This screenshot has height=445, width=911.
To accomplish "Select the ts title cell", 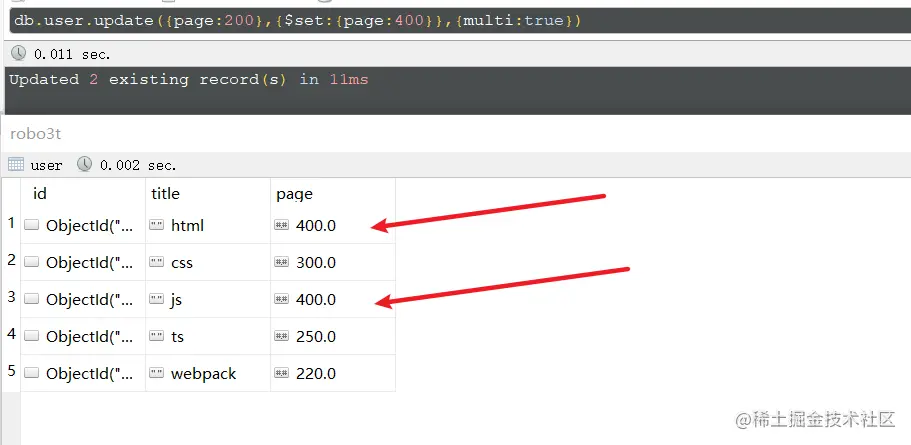I will click(x=207, y=336).
